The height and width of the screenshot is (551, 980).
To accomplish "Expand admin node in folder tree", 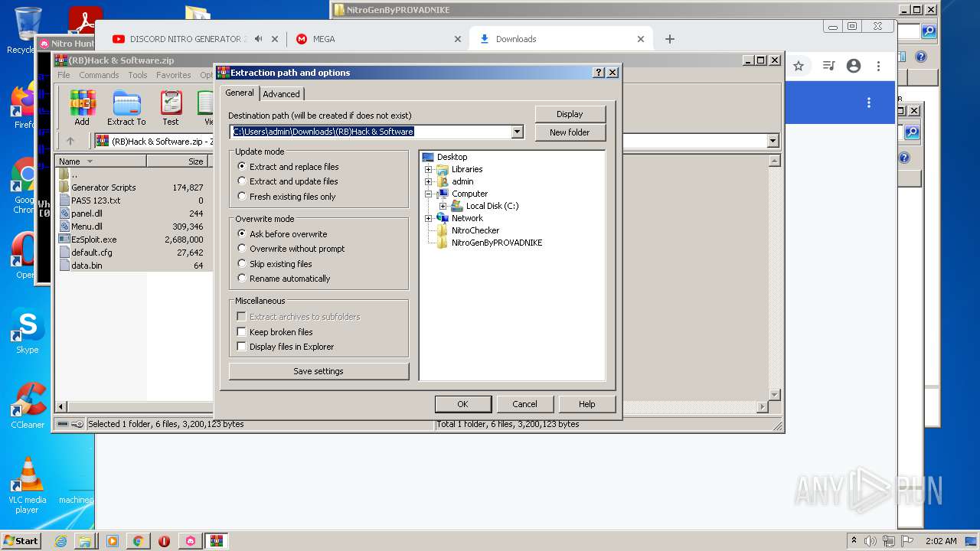I will (x=429, y=181).
